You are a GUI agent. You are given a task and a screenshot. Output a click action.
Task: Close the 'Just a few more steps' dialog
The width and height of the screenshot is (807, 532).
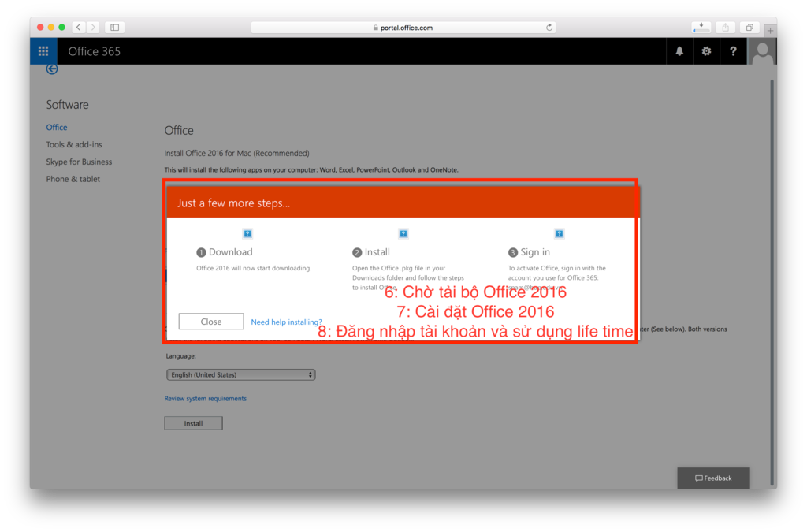point(211,322)
